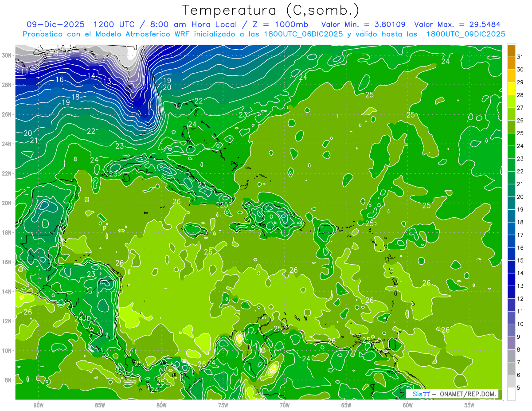
Task: Click the '17' label on color scale
Action: coord(520,235)
